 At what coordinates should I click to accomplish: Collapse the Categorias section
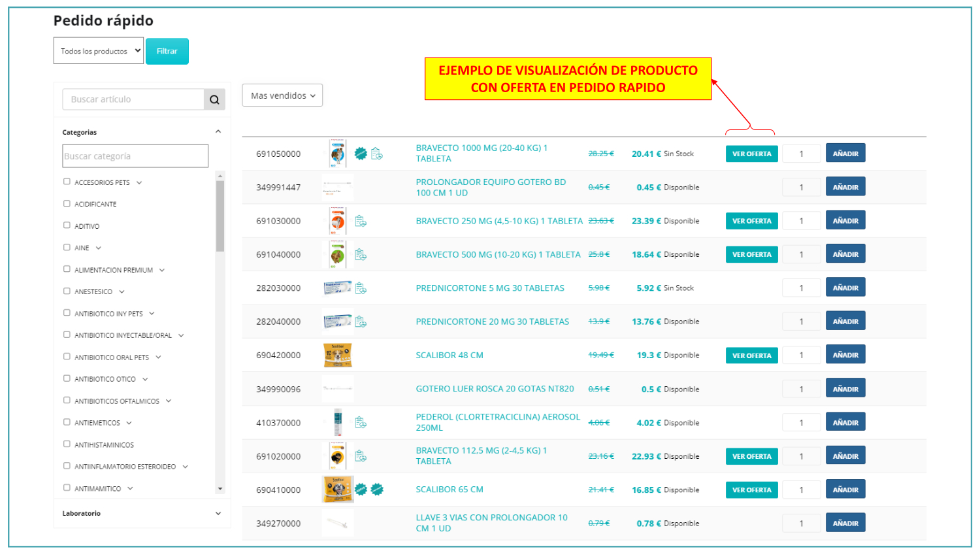coord(218,131)
